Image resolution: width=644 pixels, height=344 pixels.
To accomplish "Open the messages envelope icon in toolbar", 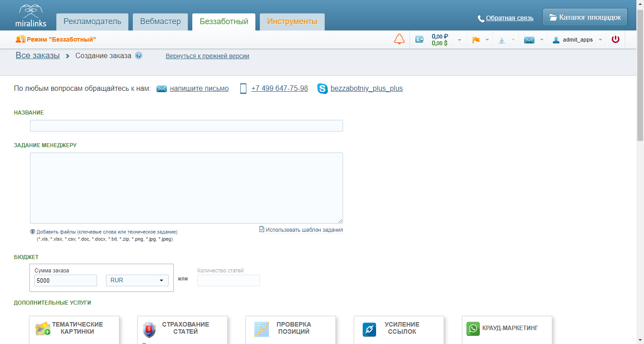I will [530, 40].
